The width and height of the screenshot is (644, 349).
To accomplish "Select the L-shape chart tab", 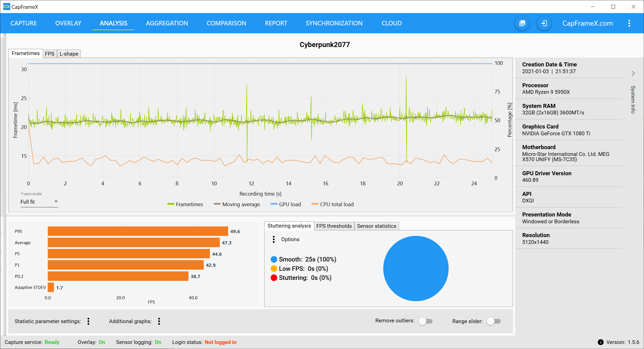I will click(69, 54).
